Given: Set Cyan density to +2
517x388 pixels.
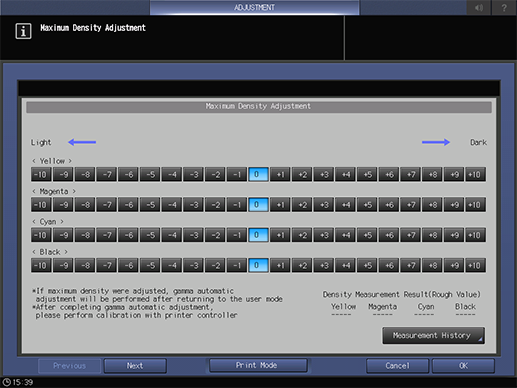Looking at the screenshot, I should (302, 235).
